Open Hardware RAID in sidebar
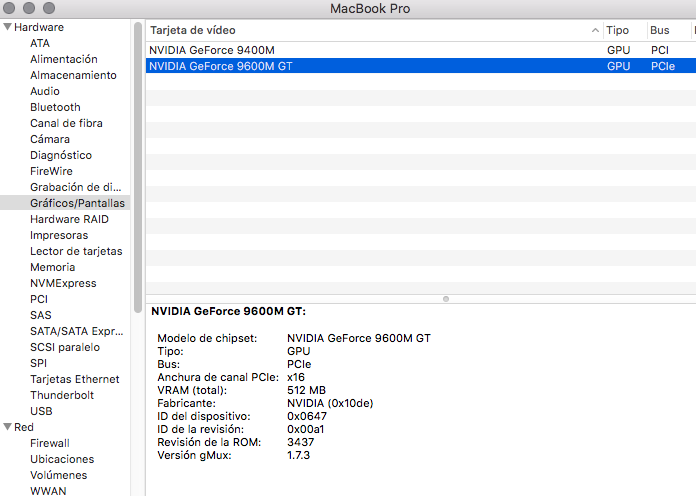Viewport: 696px width, 496px height. coord(69,219)
